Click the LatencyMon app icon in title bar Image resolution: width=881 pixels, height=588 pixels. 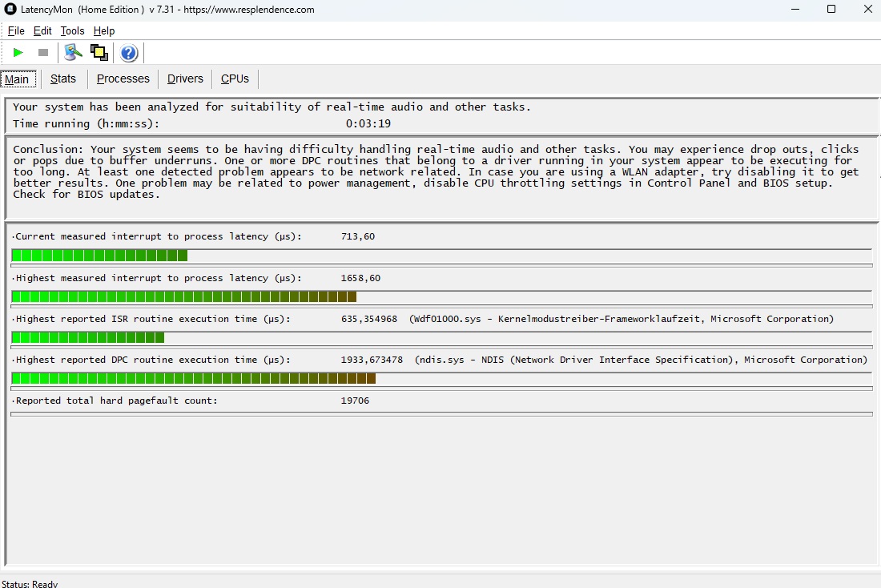point(10,10)
